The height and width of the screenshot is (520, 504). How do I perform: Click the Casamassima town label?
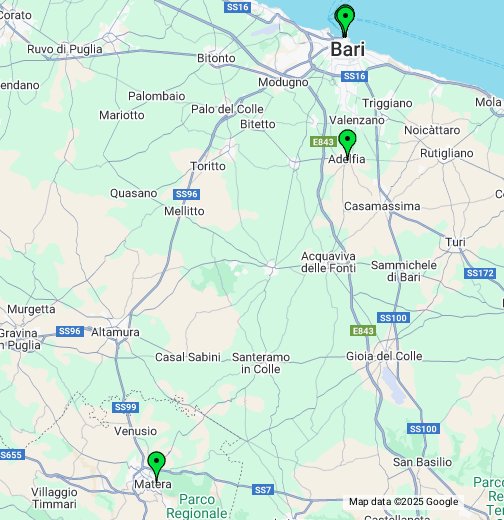[382, 206]
